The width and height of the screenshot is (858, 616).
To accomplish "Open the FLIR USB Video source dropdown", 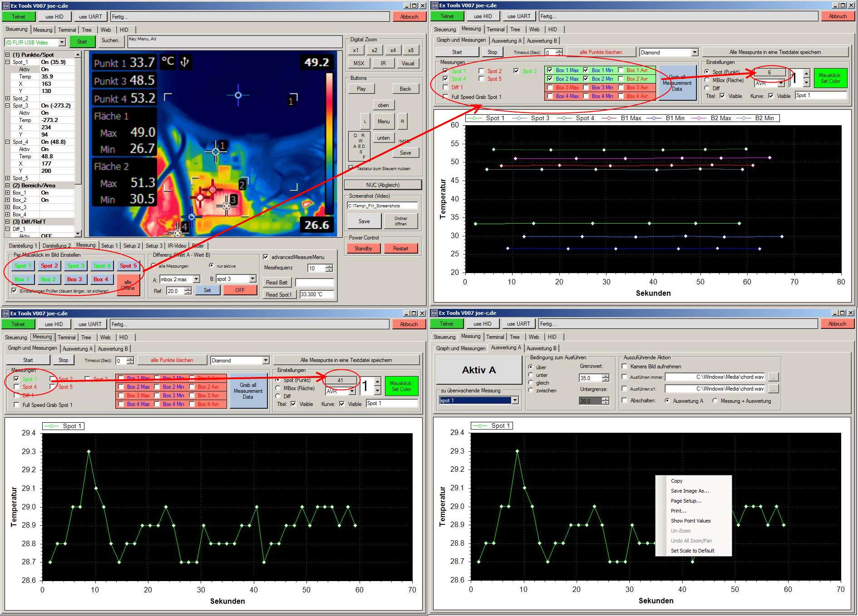I will tap(62, 43).
